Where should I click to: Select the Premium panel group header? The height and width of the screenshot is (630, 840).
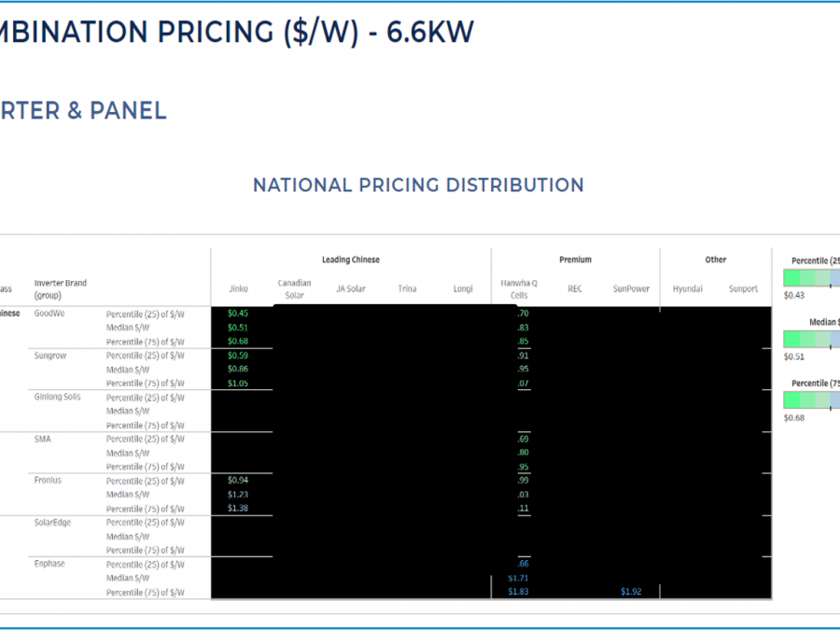point(575,259)
